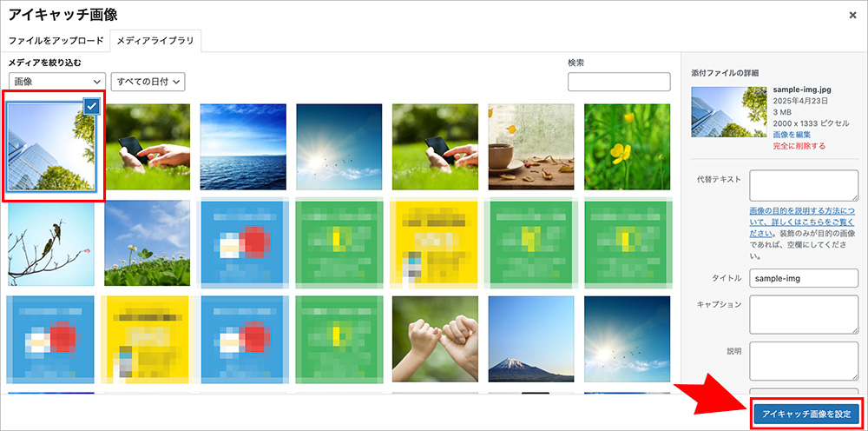Choose the blue ocean horizon thumbnail
The width and height of the screenshot is (868, 431).
pos(243,147)
